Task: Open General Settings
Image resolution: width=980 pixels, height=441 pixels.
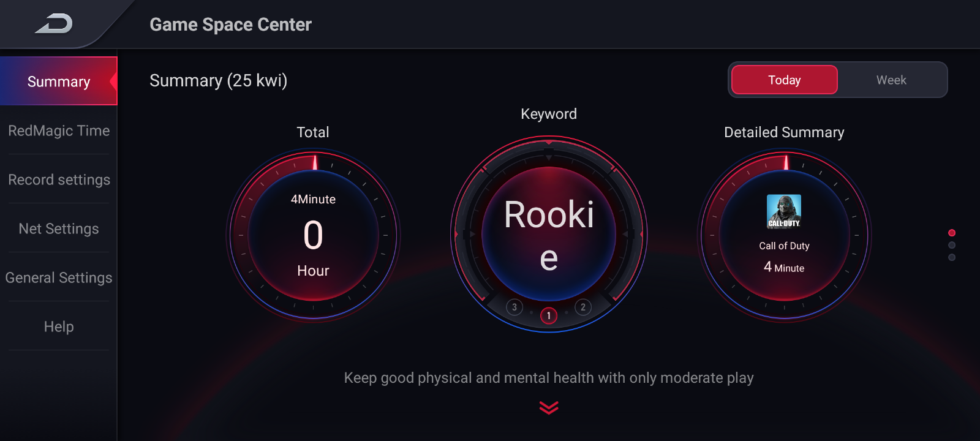Action: click(59, 277)
